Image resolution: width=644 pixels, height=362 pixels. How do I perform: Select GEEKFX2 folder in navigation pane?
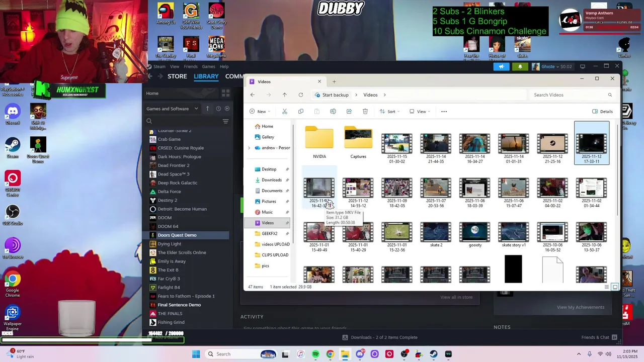click(x=270, y=234)
